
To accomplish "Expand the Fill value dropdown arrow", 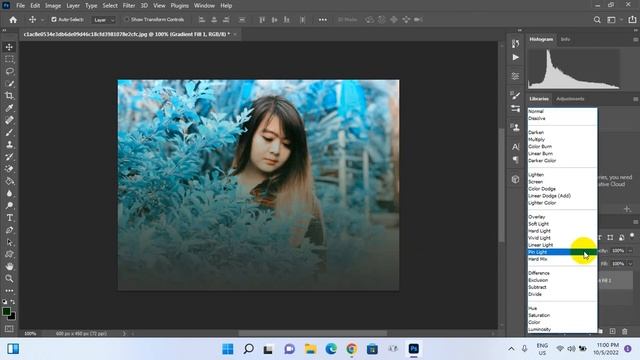I will click(x=630, y=264).
